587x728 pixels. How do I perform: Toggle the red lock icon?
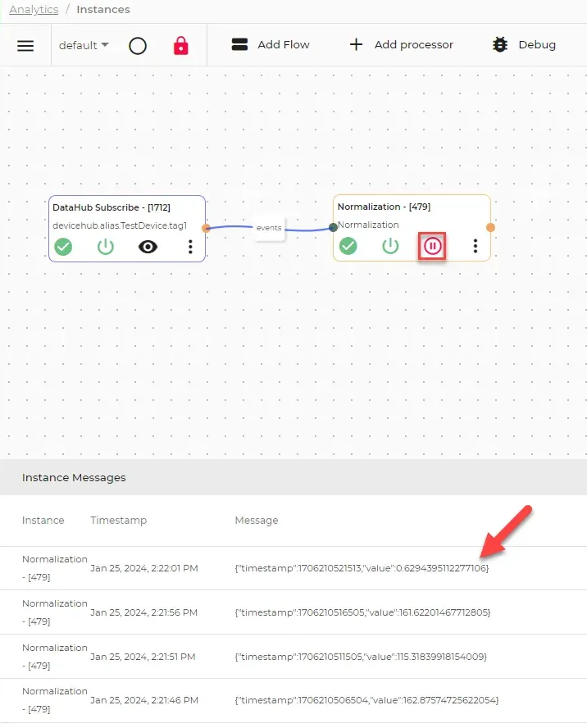click(180, 46)
